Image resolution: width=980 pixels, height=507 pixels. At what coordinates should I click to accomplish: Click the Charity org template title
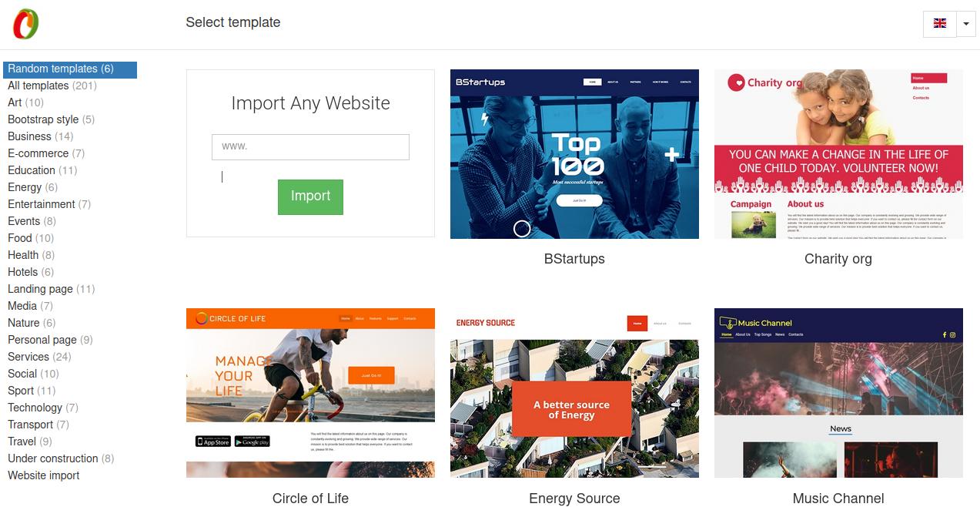click(x=838, y=259)
